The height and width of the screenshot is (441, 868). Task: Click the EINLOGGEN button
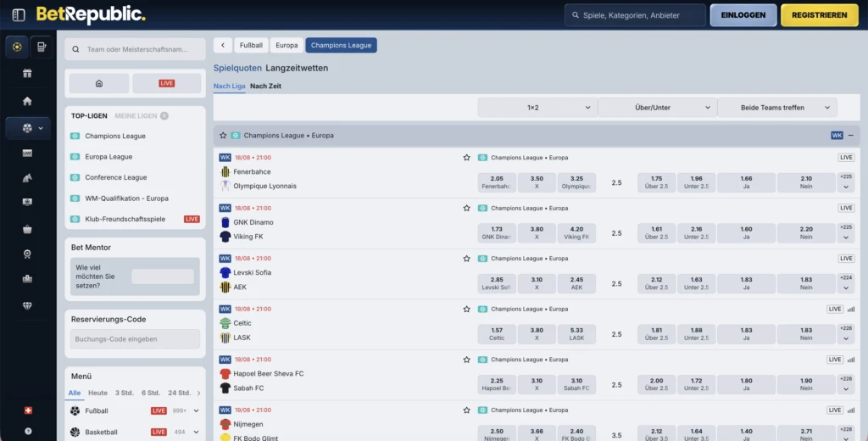pos(743,15)
